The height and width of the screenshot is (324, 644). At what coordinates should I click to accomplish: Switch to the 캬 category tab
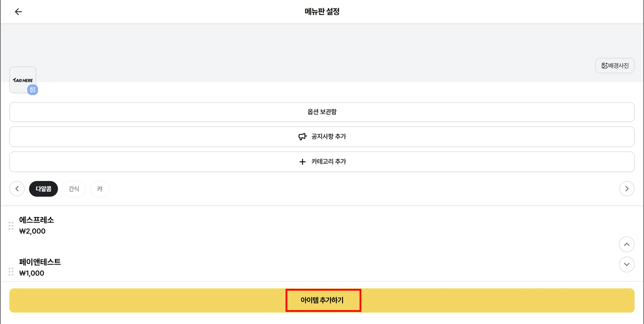[x=100, y=189]
